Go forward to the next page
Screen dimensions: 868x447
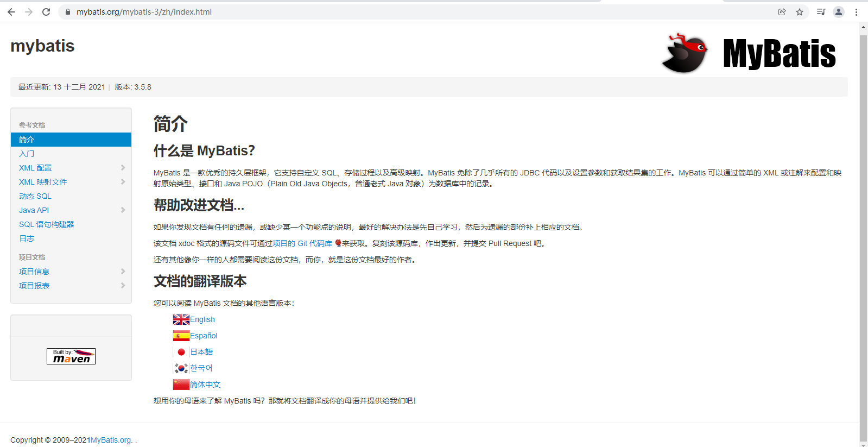tap(29, 12)
